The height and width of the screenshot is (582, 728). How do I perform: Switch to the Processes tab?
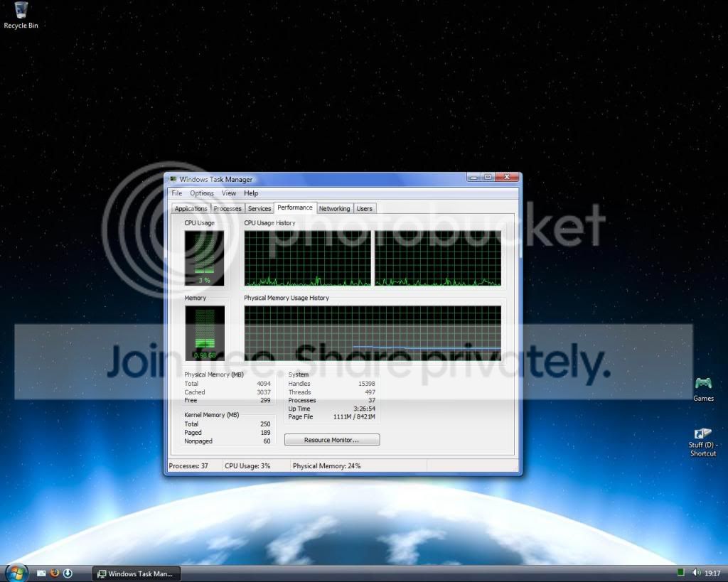(x=227, y=209)
